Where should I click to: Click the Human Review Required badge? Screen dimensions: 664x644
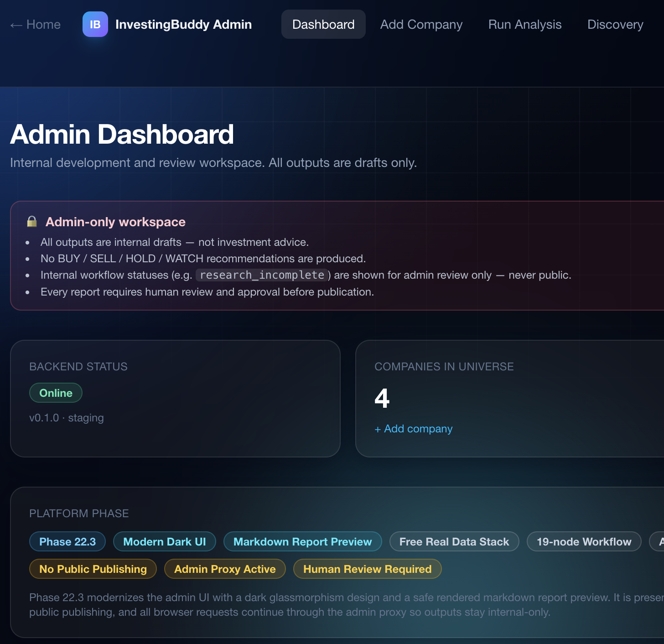(368, 569)
